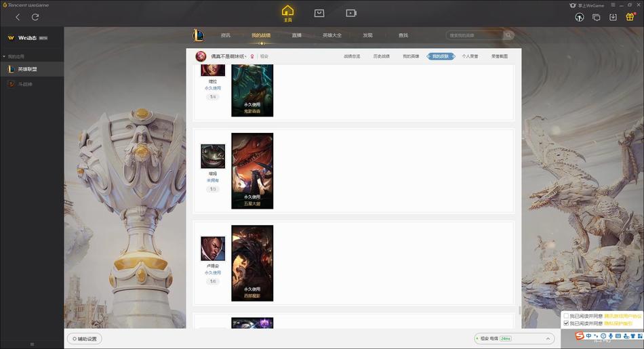Click the skin list vertical scrollbar
Screen dimensions: 644x349
(519, 310)
